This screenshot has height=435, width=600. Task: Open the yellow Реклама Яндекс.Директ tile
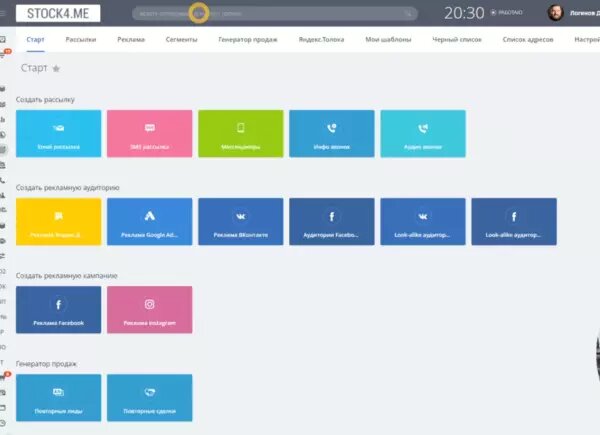(x=59, y=222)
